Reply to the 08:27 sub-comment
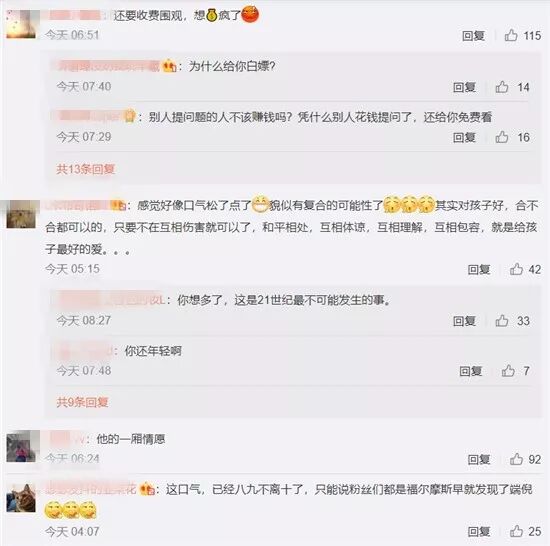Screen dimensions: 550x546 click(x=464, y=321)
